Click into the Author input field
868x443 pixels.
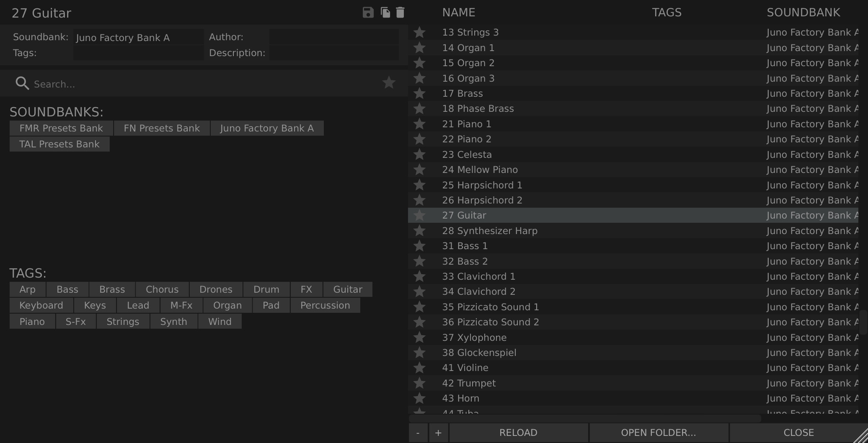(x=333, y=37)
